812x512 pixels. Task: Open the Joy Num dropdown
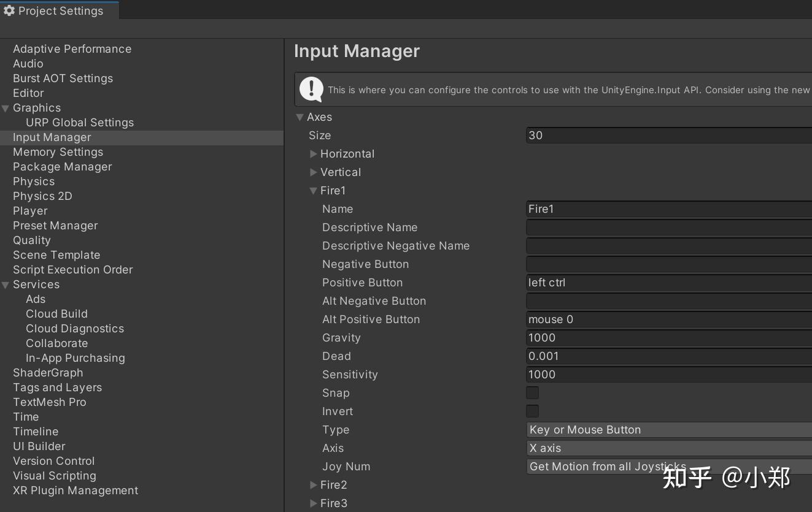click(669, 467)
